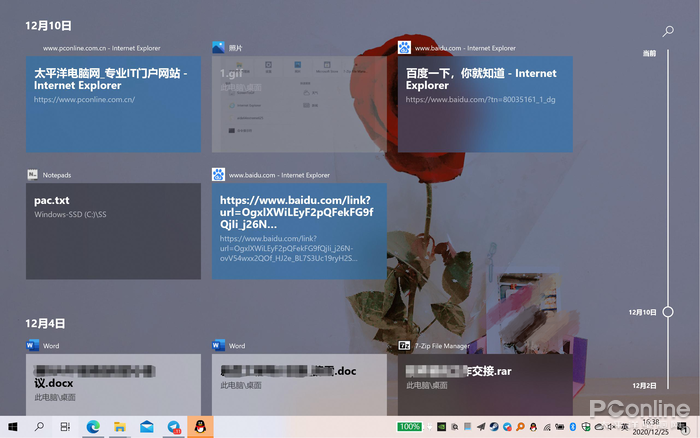The image size is (700, 438).
Task: Click the Notepads app icon above pac.txt
Action: (x=33, y=175)
